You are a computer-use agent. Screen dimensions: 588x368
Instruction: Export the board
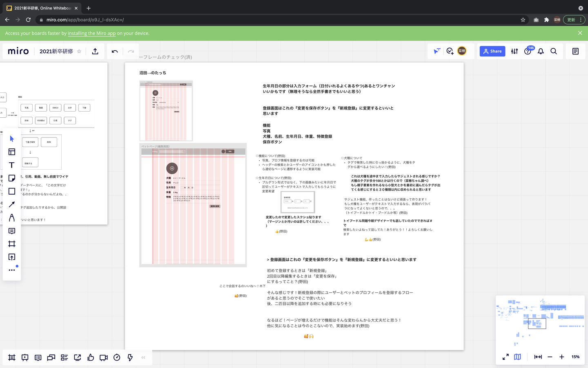[x=95, y=51]
